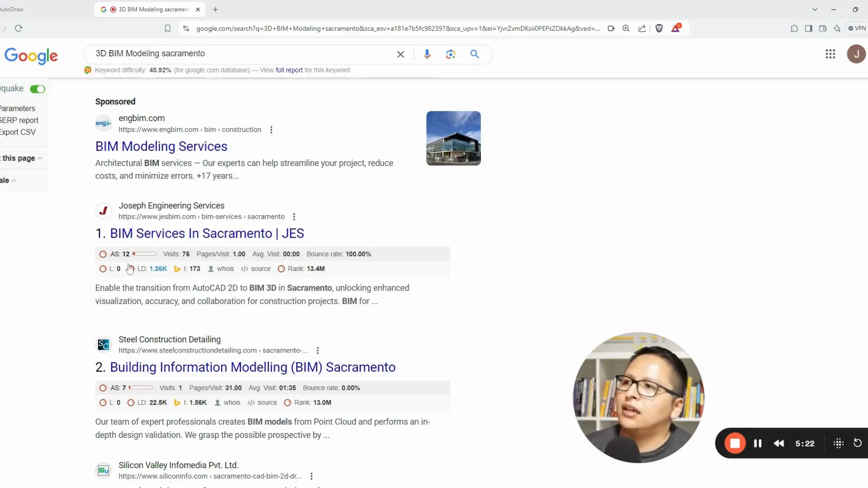868x488 pixels.
Task: Click the browser address bar URL
Action: [x=398, y=28]
